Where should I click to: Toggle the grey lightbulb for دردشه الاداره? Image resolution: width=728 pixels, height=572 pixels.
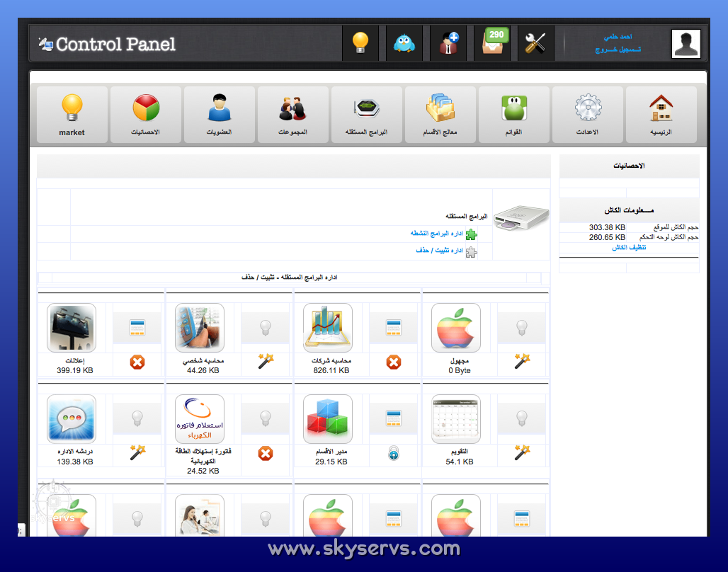pyautogui.click(x=137, y=418)
